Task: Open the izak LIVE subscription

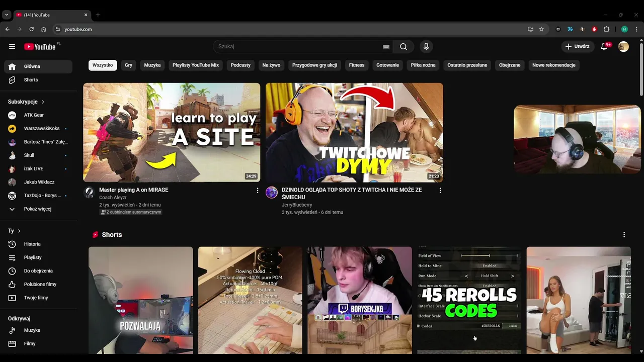Action: [38, 169]
